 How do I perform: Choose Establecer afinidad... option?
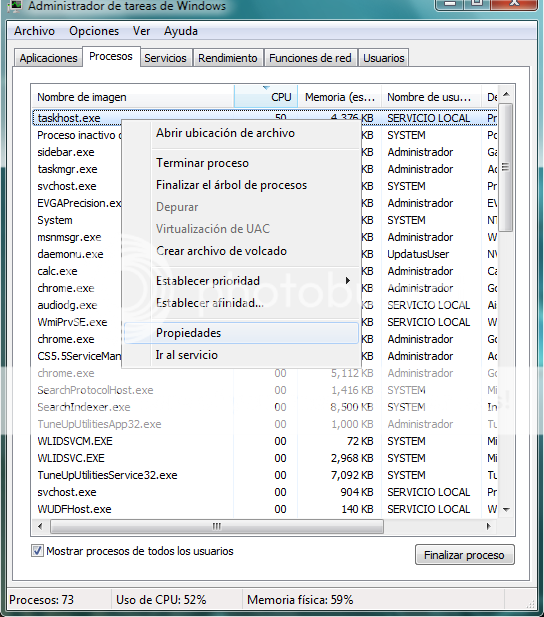[x=241, y=303]
